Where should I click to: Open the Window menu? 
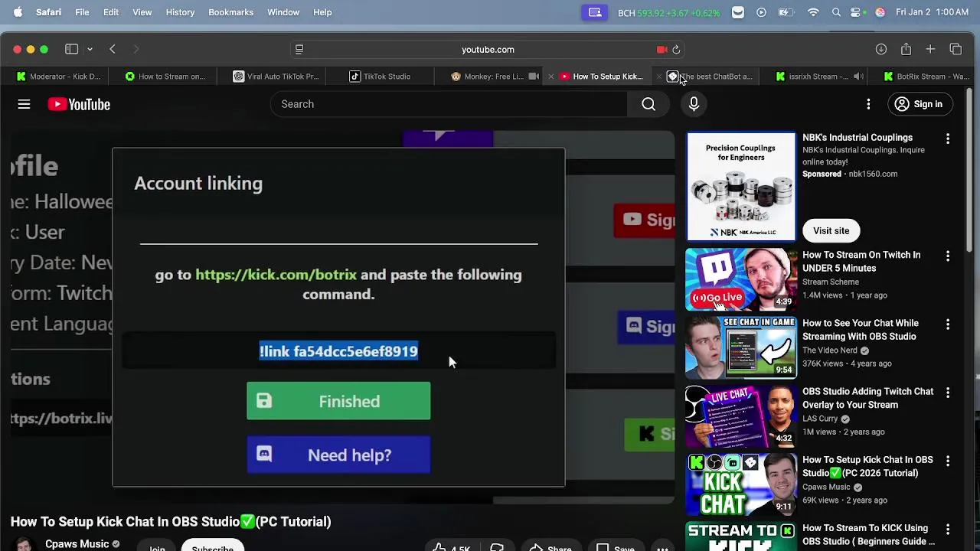[283, 12]
